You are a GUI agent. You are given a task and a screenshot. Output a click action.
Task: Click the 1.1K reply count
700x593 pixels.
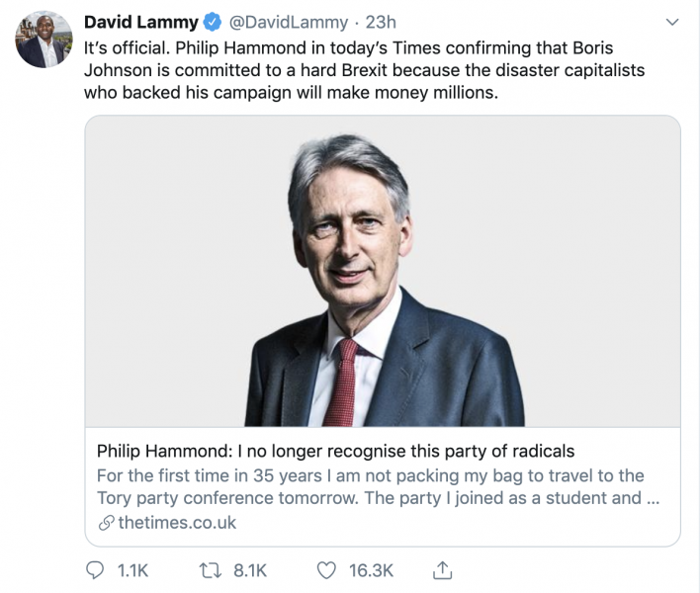(x=131, y=570)
